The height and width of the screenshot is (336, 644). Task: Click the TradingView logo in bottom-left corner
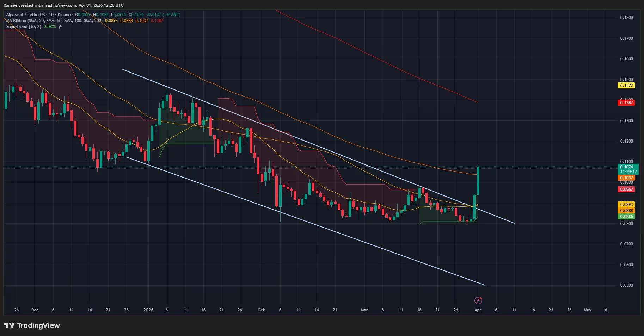click(x=32, y=325)
